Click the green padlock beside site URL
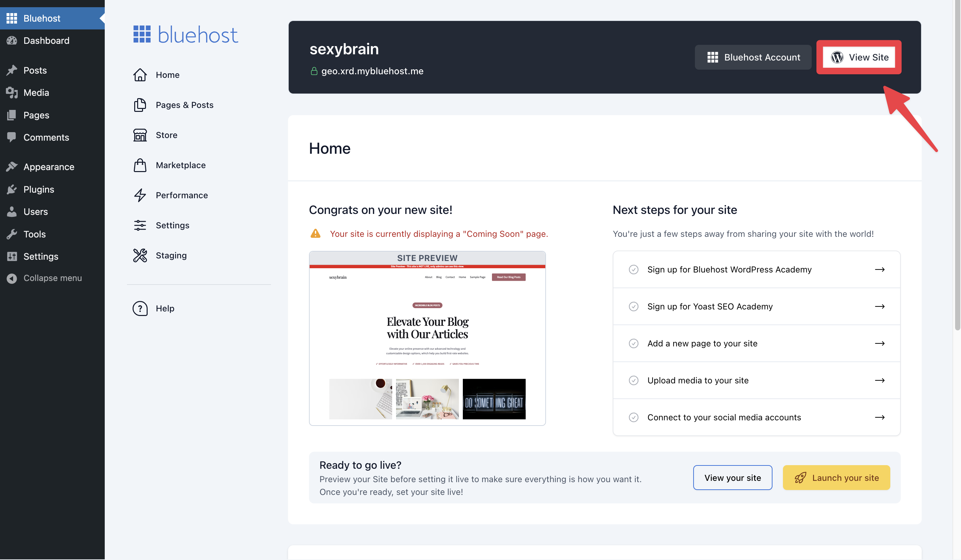This screenshot has height=560, width=961. coord(314,71)
